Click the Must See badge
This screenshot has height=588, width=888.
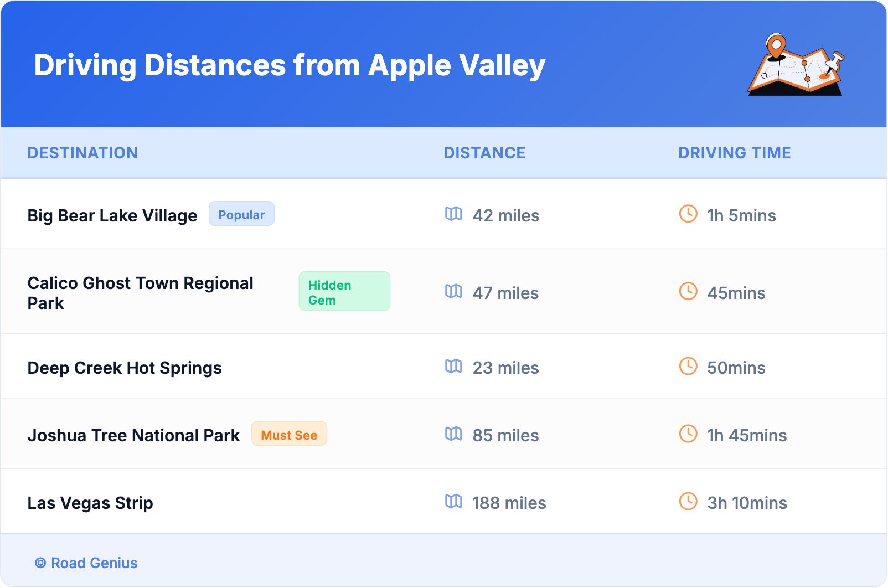pyautogui.click(x=289, y=435)
